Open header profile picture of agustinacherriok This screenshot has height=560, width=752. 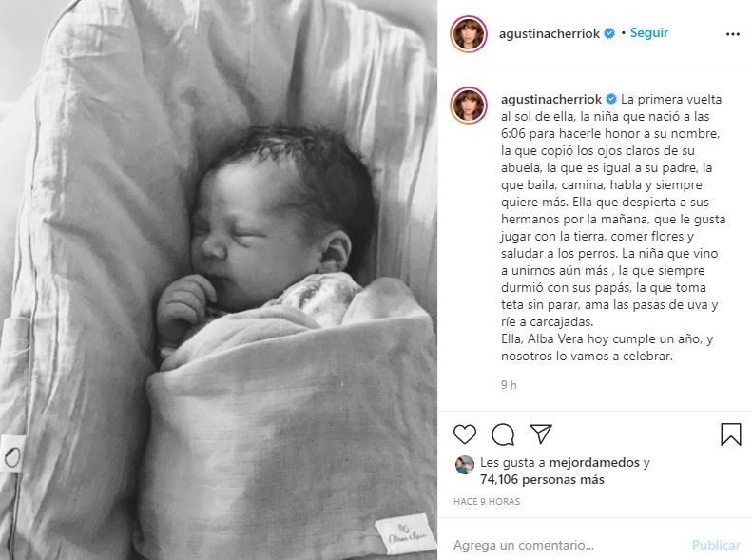(469, 34)
